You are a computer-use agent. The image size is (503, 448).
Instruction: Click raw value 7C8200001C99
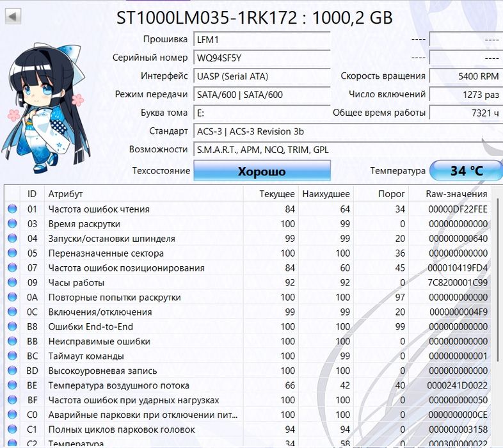pos(458,283)
